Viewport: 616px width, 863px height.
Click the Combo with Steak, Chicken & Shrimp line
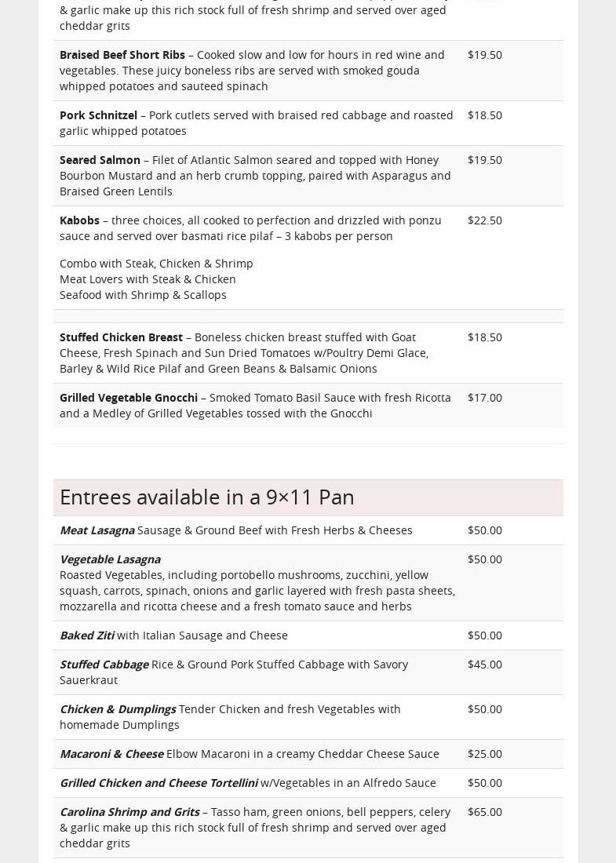click(x=156, y=264)
